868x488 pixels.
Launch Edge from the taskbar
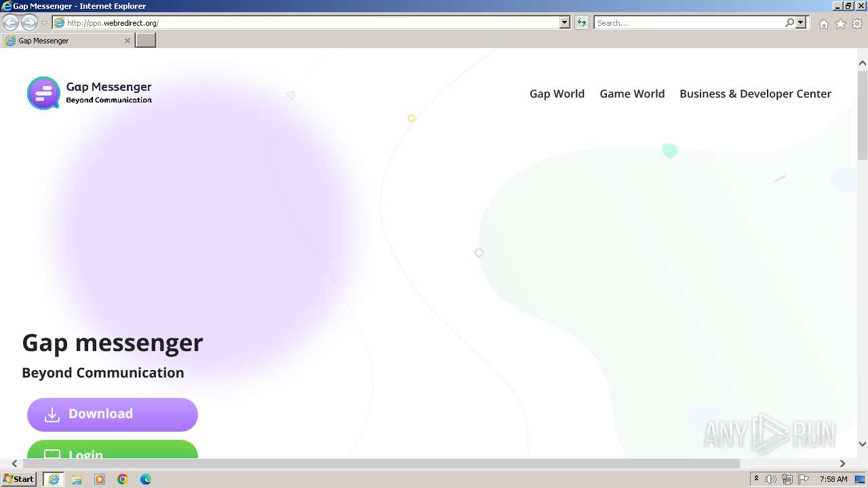pos(146,479)
